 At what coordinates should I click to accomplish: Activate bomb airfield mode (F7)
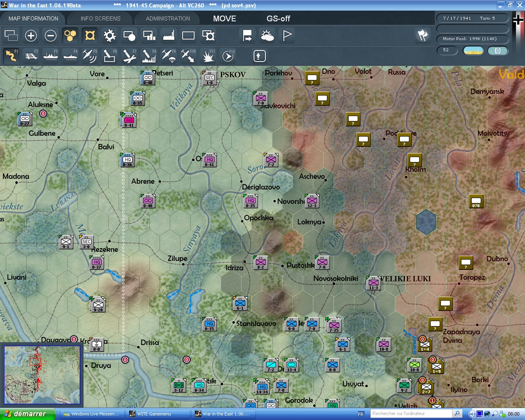(x=129, y=56)
